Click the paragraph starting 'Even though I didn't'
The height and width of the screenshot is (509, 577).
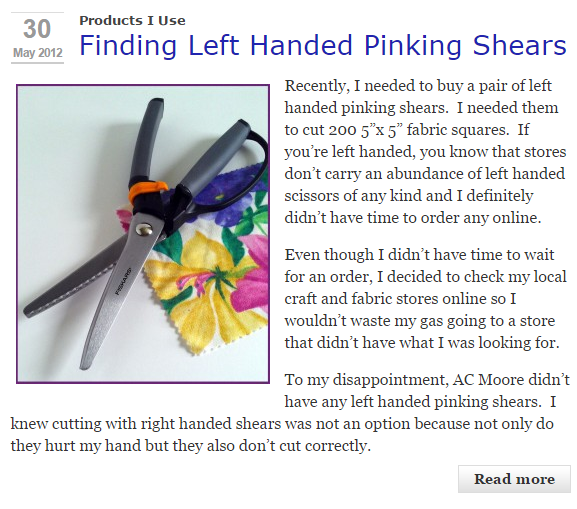tap(425, 298)
